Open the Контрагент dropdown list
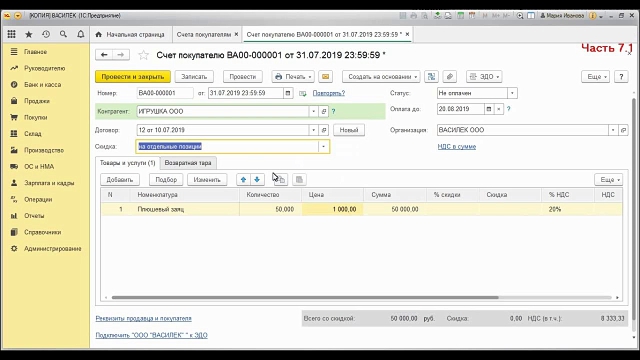The height and width of the screenshot is (360, 640). 313,111
